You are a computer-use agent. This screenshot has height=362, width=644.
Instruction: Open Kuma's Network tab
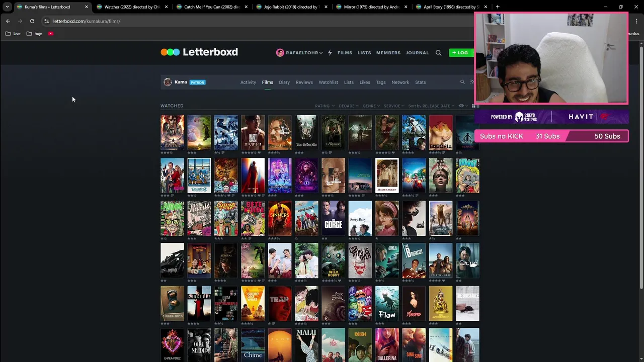coord(400,82)
